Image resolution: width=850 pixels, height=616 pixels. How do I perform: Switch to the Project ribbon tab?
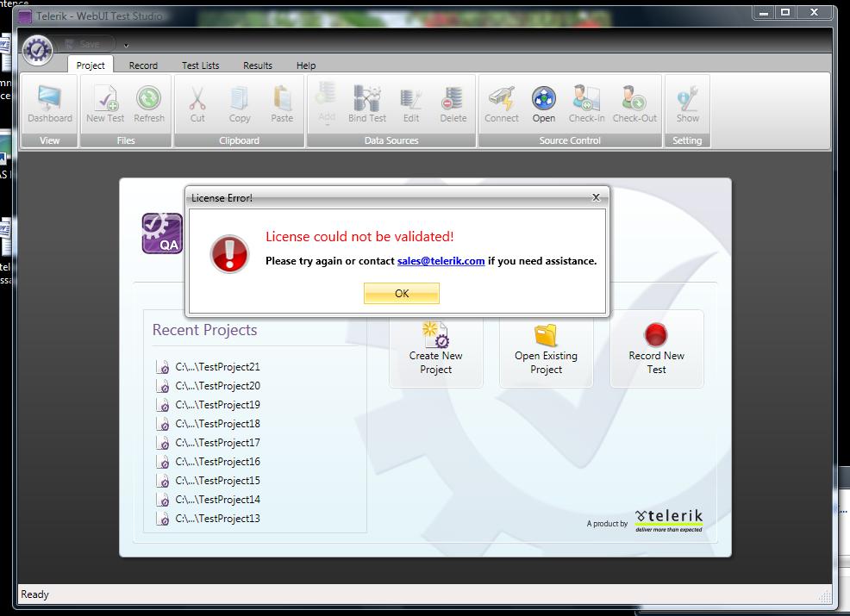pos(91,65)
